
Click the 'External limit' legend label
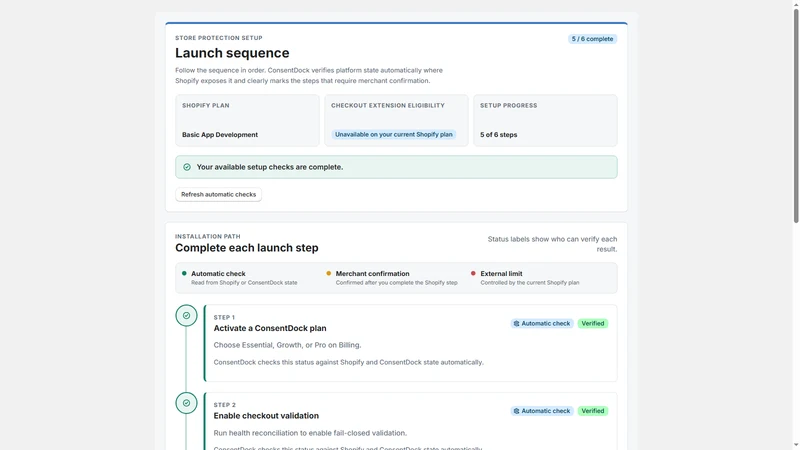point(501,273)
